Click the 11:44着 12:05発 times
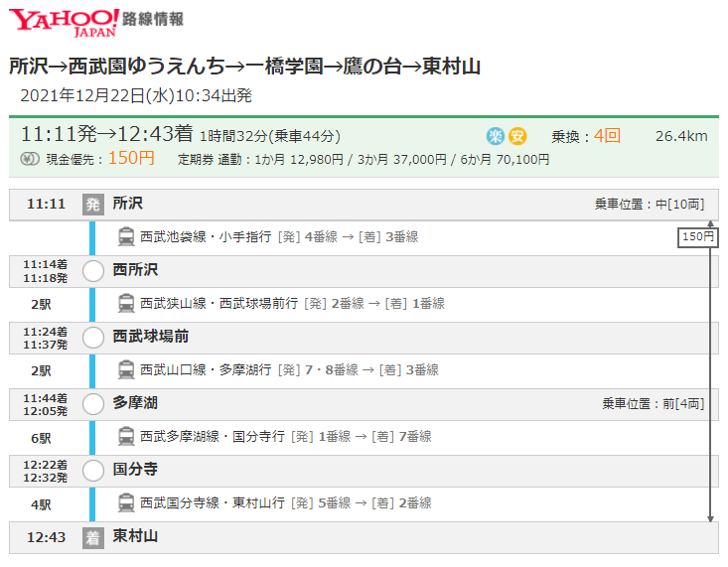 tap(46, 404)
